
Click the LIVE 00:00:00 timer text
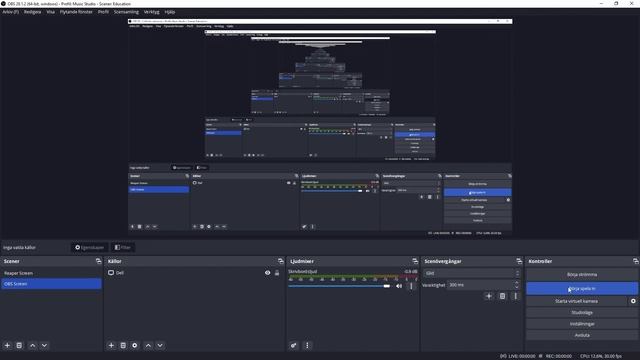522,356
